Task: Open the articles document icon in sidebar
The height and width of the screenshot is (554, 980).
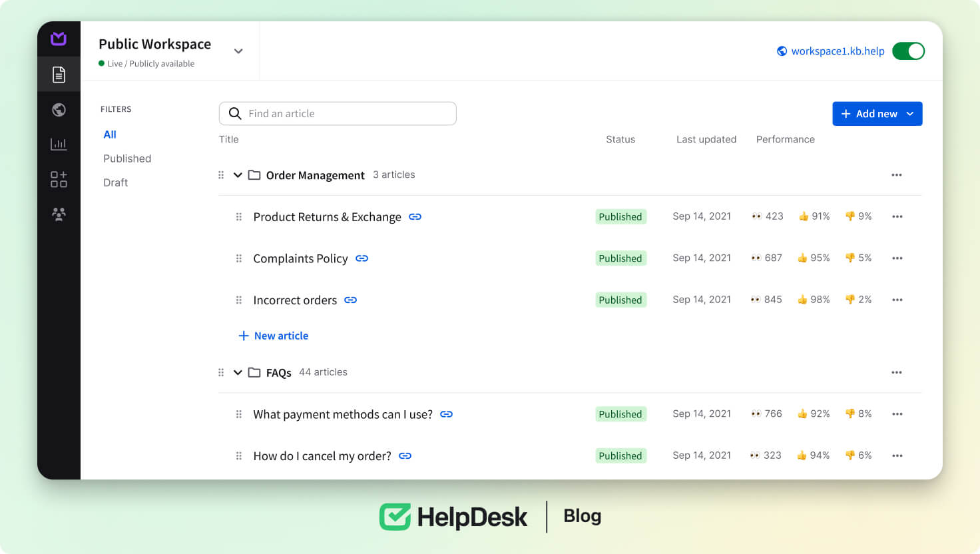Action: pyautogui.click(x=59, y=75)
